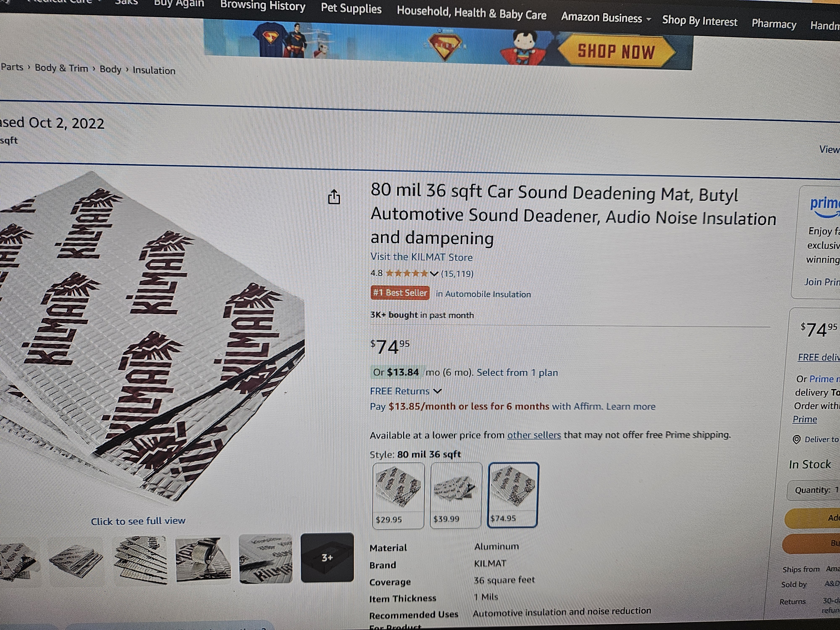
Task: Select the $39.99 style option
Action: 456,495
